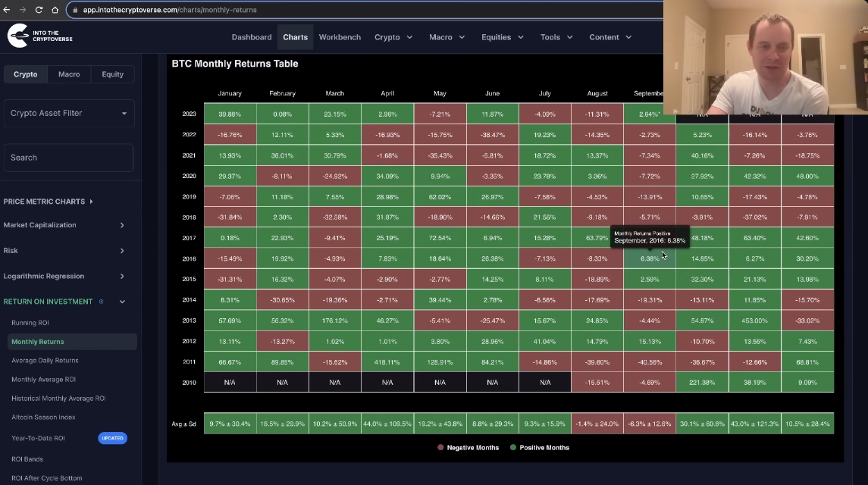Click the April 2011 cell showing 418.11%

coord(387,362)
